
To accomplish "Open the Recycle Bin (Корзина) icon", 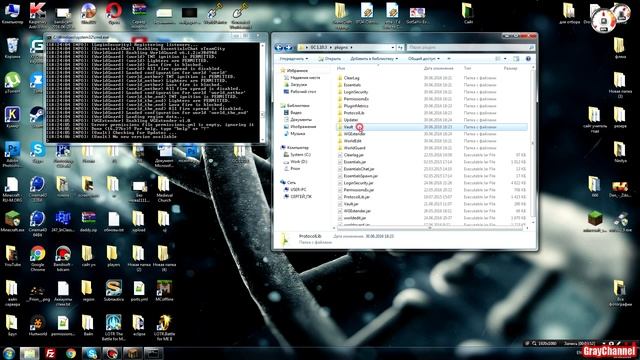I will coord(12,48).
